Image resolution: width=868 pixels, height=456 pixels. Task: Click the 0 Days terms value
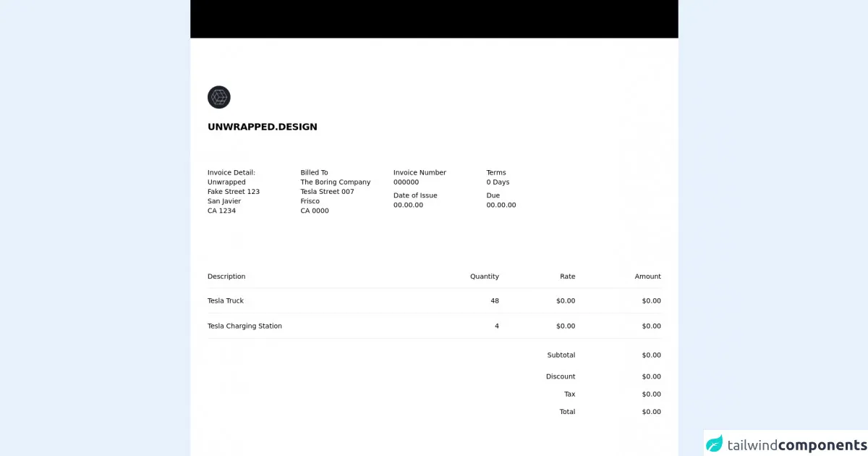[498, 182]
